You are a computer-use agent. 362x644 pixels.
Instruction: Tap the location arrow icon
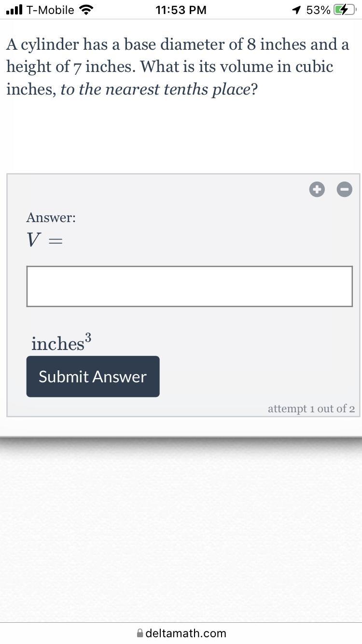pos(296,10)
